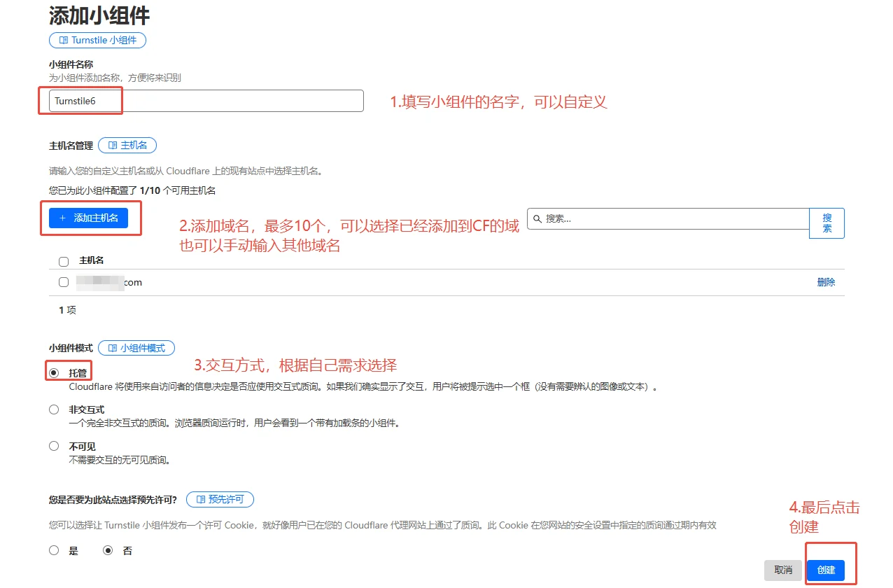Click the 取消 button
This screenshot has width=893, height=588.
tap(783, 570)
